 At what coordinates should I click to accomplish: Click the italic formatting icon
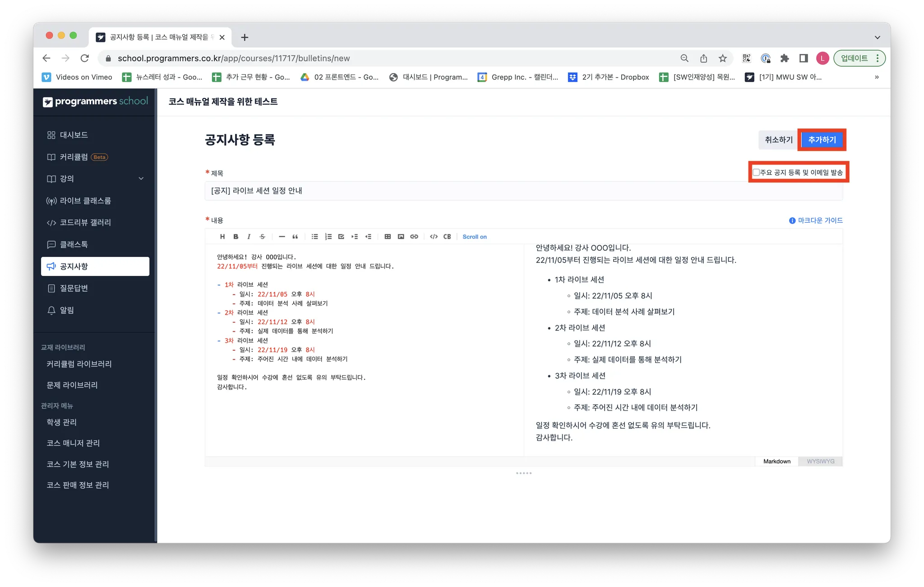tap(249, 237)
